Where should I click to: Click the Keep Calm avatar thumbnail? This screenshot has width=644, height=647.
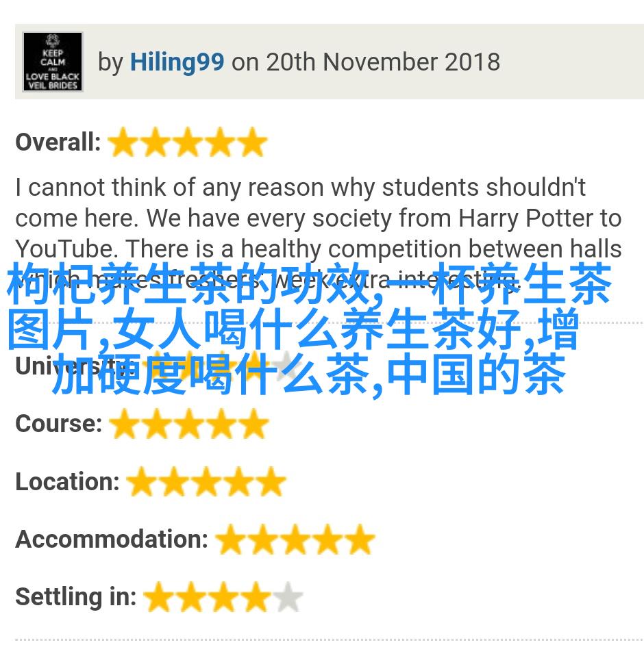click(x=53, y=62)
